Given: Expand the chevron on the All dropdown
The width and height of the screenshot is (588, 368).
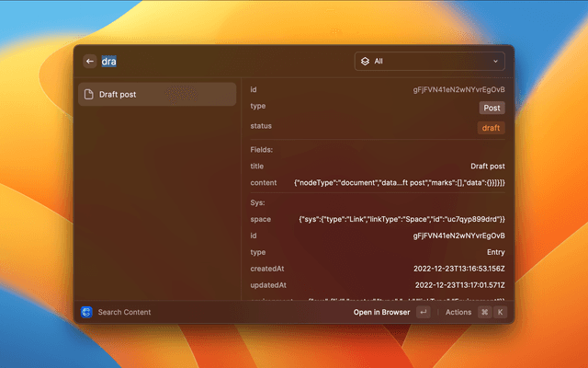Looking at the screenshot, I should 496,62.
